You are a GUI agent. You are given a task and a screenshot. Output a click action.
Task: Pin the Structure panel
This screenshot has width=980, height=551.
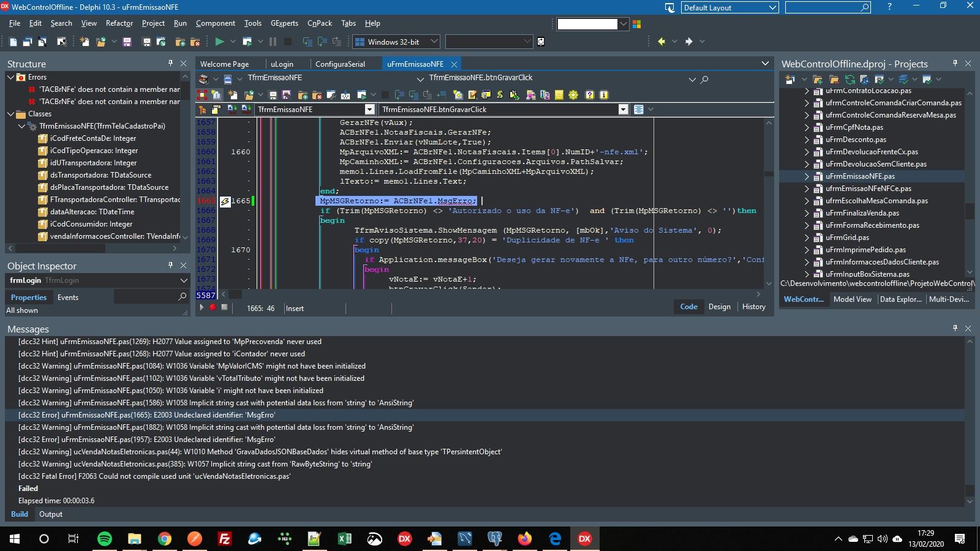tap(170, 63)
